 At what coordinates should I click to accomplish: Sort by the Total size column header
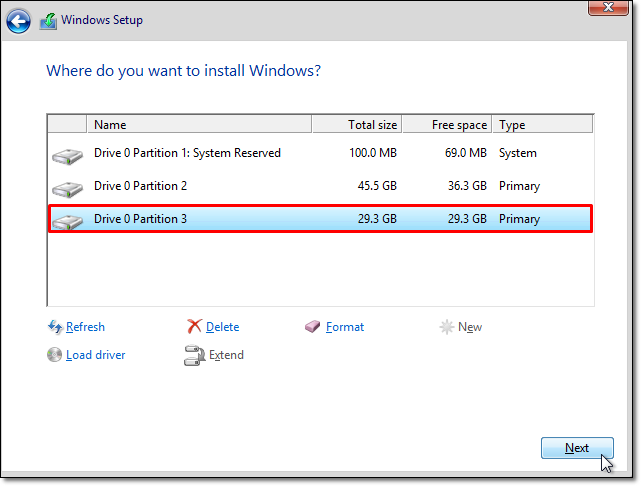coord(357,124)
